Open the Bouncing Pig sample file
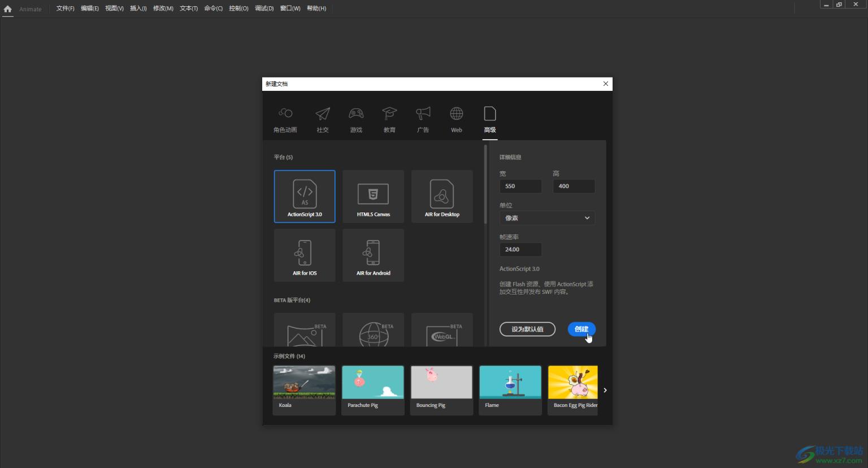This screenshot has height=468, width=868. point(442,390)
